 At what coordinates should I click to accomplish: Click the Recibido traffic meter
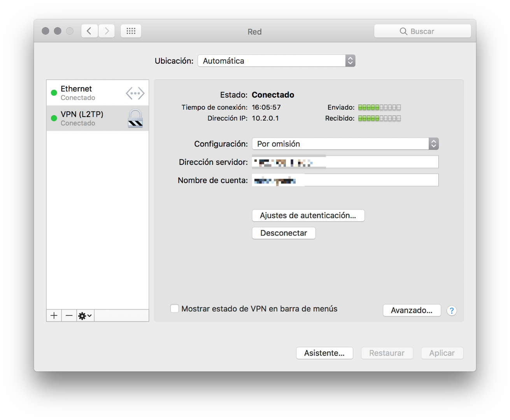coord(379,118)
